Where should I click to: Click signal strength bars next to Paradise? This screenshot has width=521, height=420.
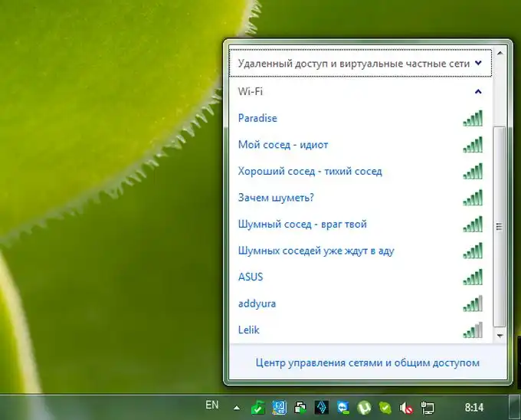coord(473,118)
